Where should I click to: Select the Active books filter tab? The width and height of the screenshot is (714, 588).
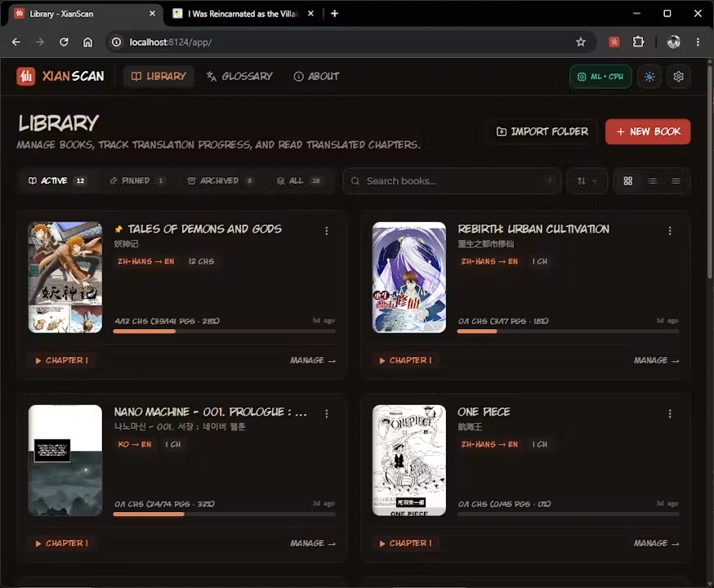pos(57,180)
